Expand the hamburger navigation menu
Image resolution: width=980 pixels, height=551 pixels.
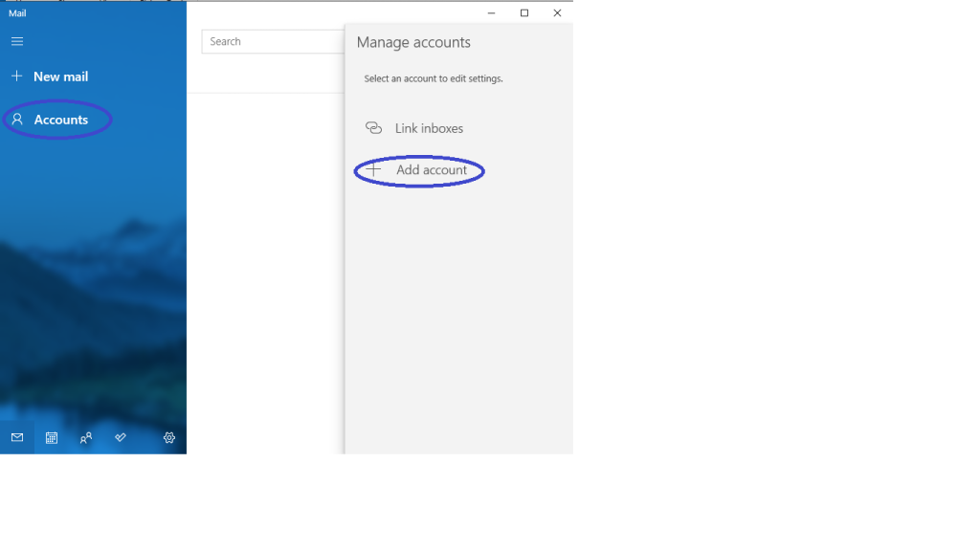(17, 41)
